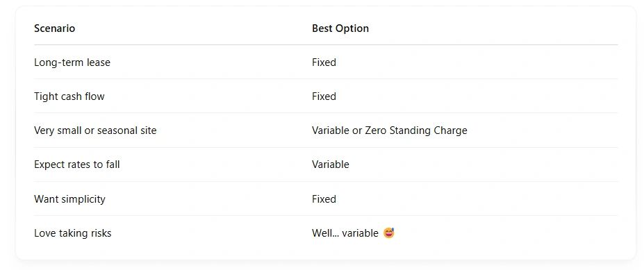This screenshot has width=644, height=270.
Task: Select the 'Best Option' column header
Action: [x=340, y=28]
